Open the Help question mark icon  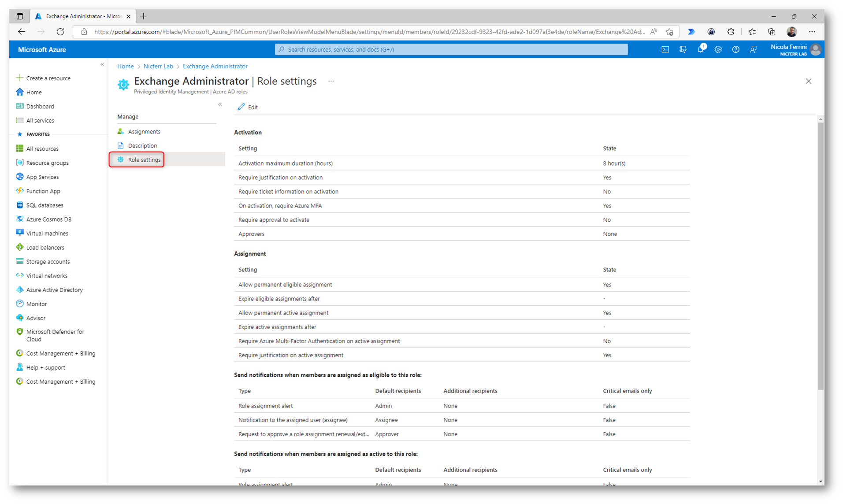click(736, 49)
